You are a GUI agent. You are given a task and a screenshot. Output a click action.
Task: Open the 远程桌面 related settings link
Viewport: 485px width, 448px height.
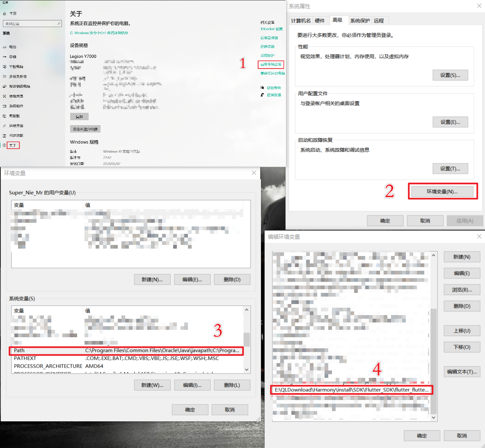point(267,47)
